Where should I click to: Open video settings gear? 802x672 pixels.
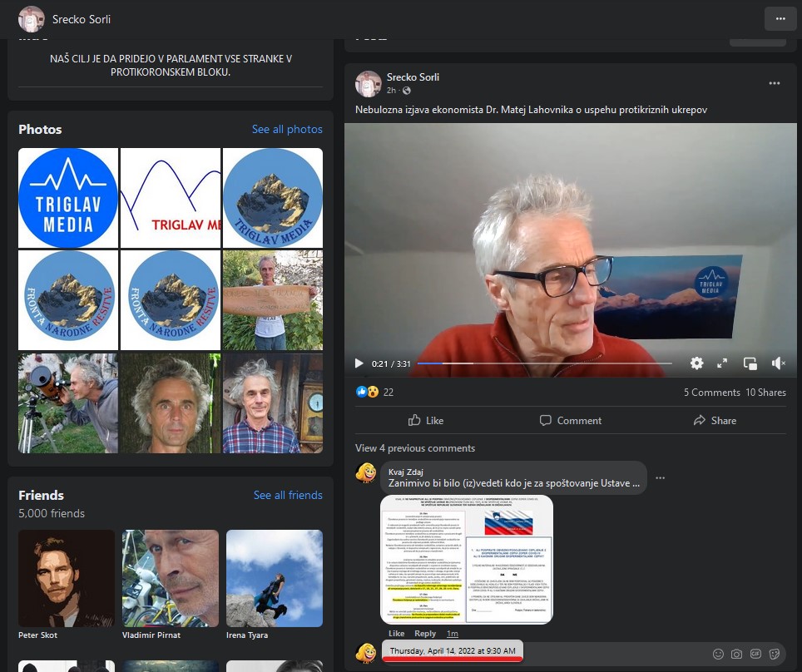696,363
